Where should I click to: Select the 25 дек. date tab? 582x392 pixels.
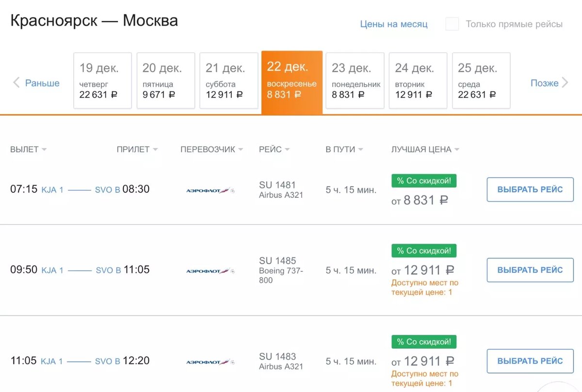point(481,80)
